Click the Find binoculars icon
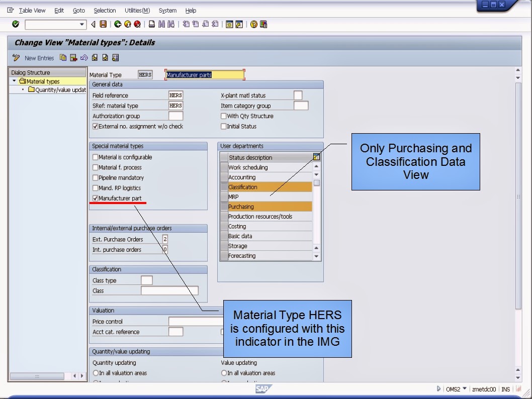532x399 pixels. click(x=161, y=24)
